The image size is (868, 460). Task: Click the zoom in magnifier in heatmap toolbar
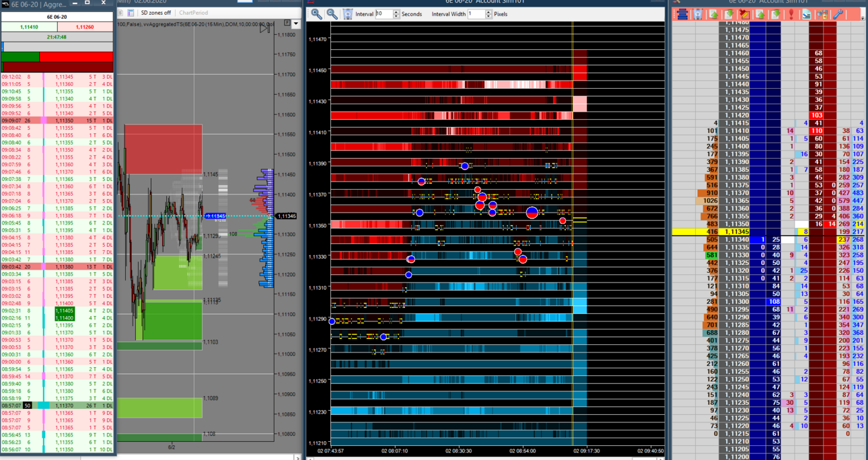(316, 13)
